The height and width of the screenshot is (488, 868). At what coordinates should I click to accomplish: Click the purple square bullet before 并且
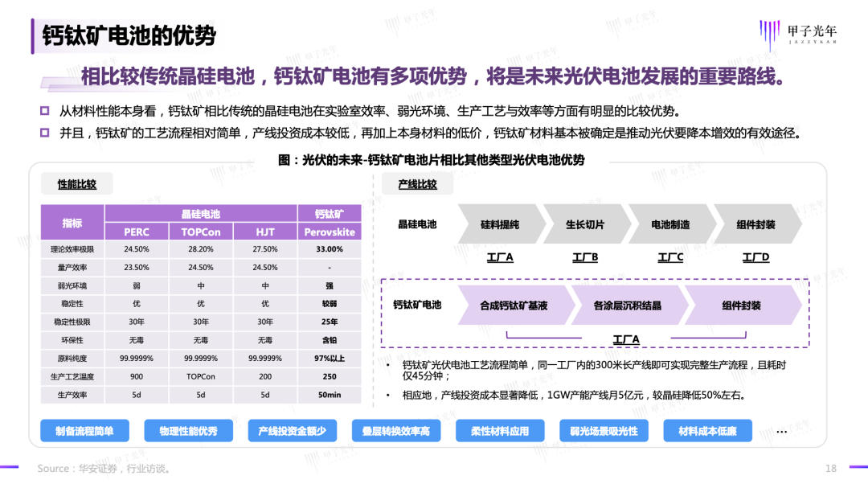click(x=44, y=133)
